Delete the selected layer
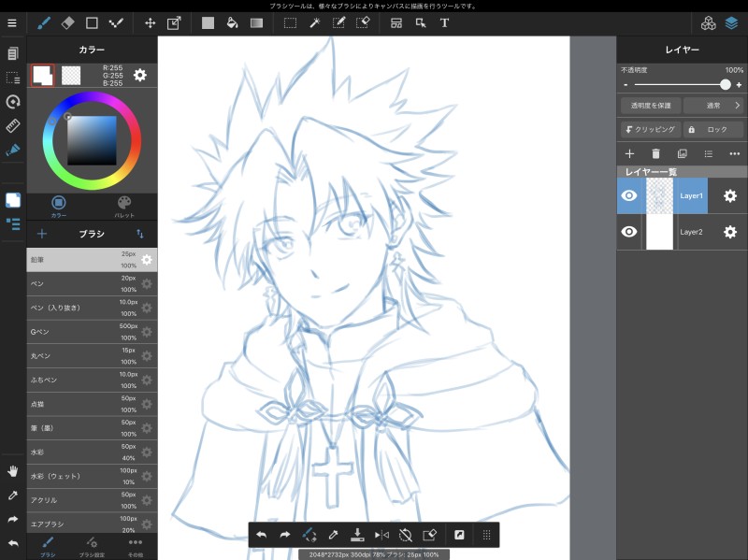Viewport: 748px width, 560px height. coord(656,153)
